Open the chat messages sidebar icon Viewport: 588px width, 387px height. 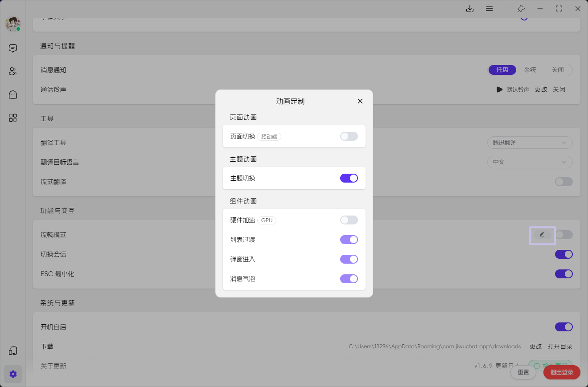point(13,48)
